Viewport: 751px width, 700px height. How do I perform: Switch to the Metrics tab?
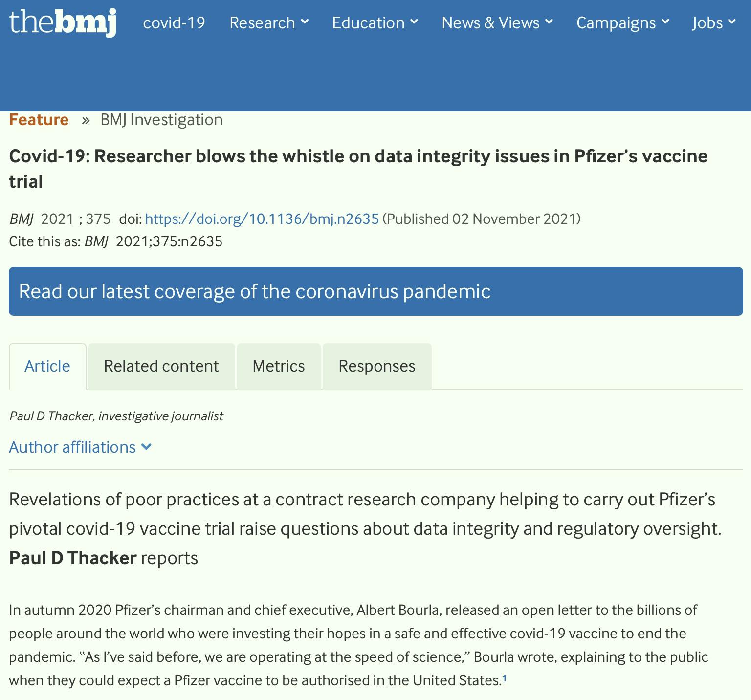pyautogui.click(x=279, y=366)
